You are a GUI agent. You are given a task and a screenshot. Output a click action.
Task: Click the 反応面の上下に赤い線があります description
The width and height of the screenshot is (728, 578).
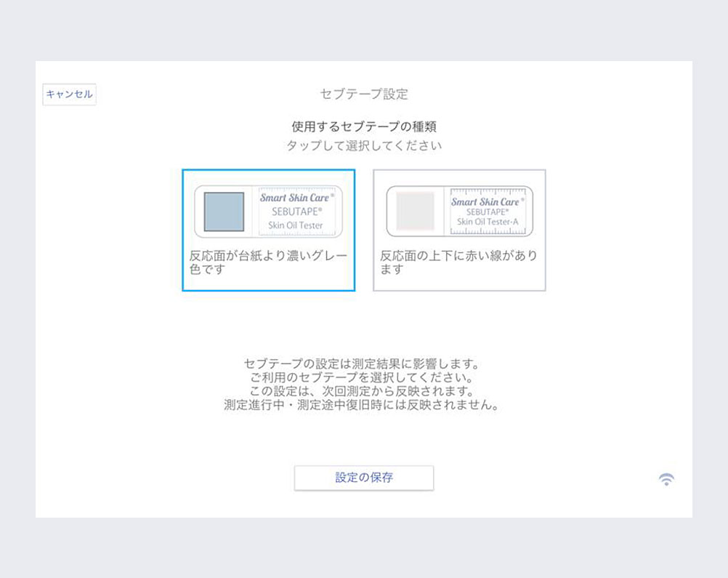[x=459, y=262]
